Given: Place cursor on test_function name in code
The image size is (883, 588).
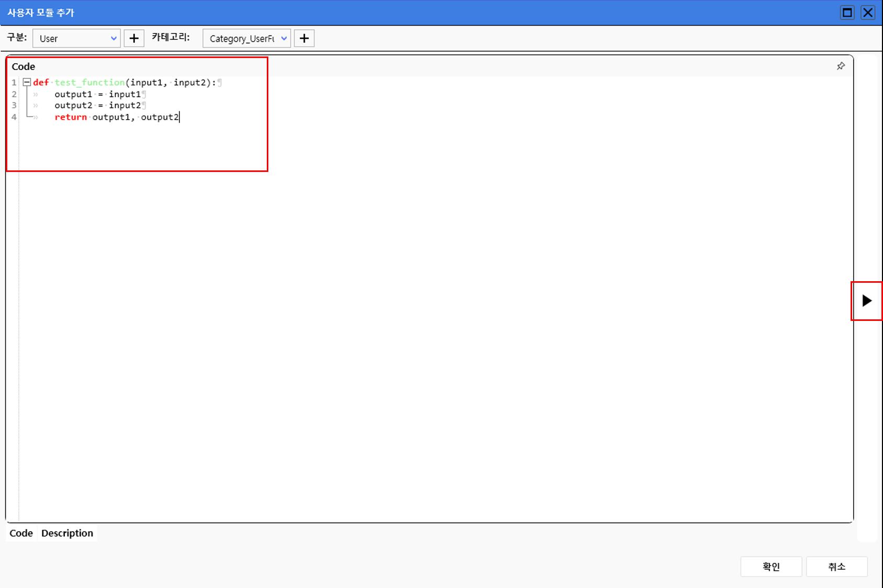Looking at the screenshot, I should [x=89, y=83].
